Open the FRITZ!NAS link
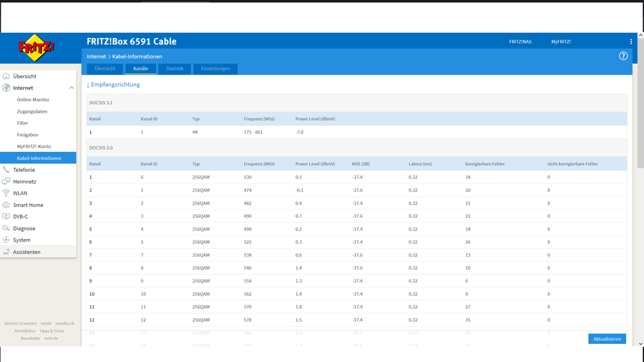This screenshot has height=362, width=644. pyautogui.click(x=520, y=41)
